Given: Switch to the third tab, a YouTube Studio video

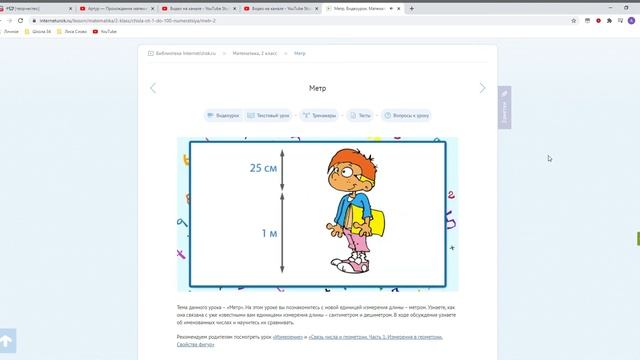Looking at the screenshot, I should (x=199, y=9).
